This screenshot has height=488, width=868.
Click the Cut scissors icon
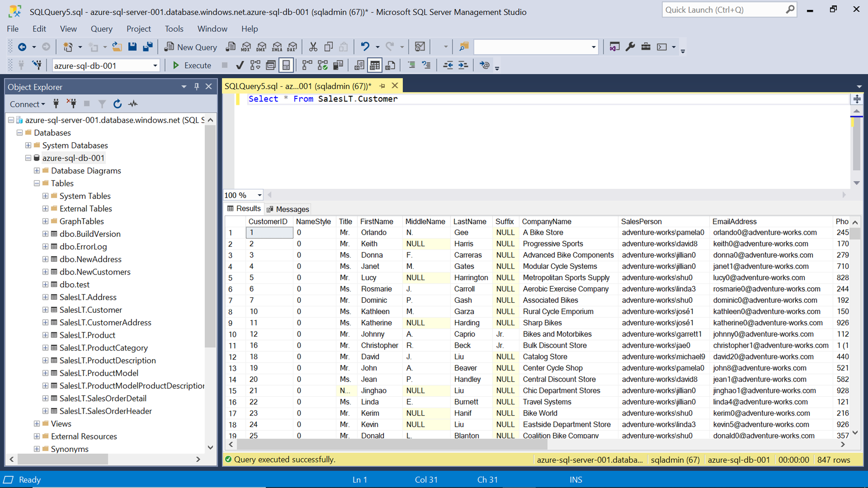tap(312, 47)
